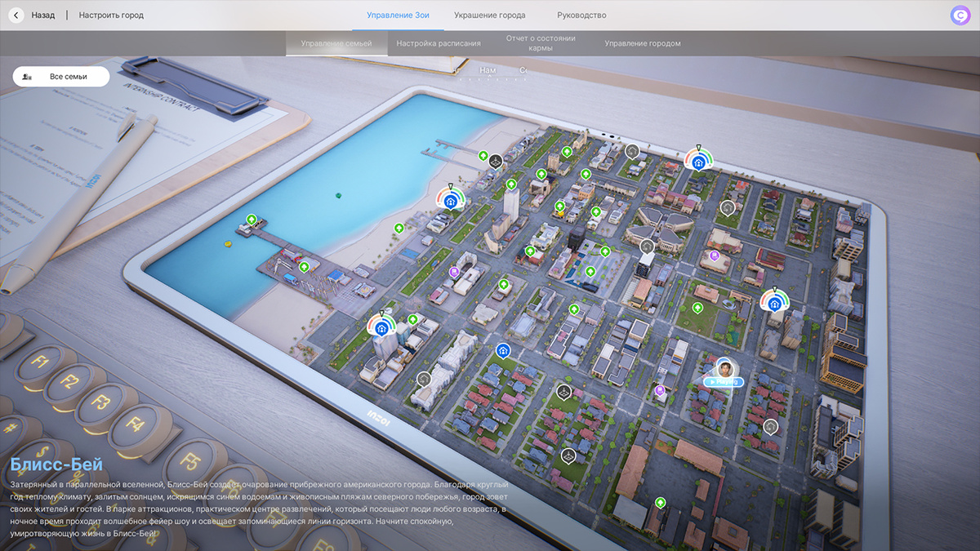980x551 pixels.
Task: Open the round profile icon at top right
Action: 960,16
